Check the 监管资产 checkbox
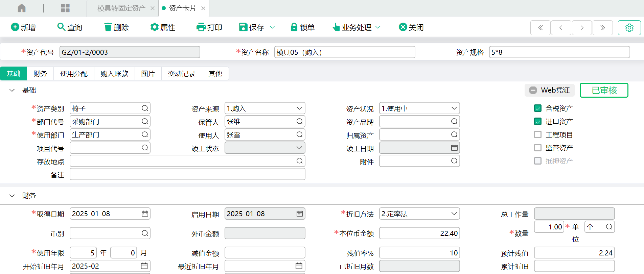This screenshot has height=274, width=644. pyautogui.click(x=538, y=148)
